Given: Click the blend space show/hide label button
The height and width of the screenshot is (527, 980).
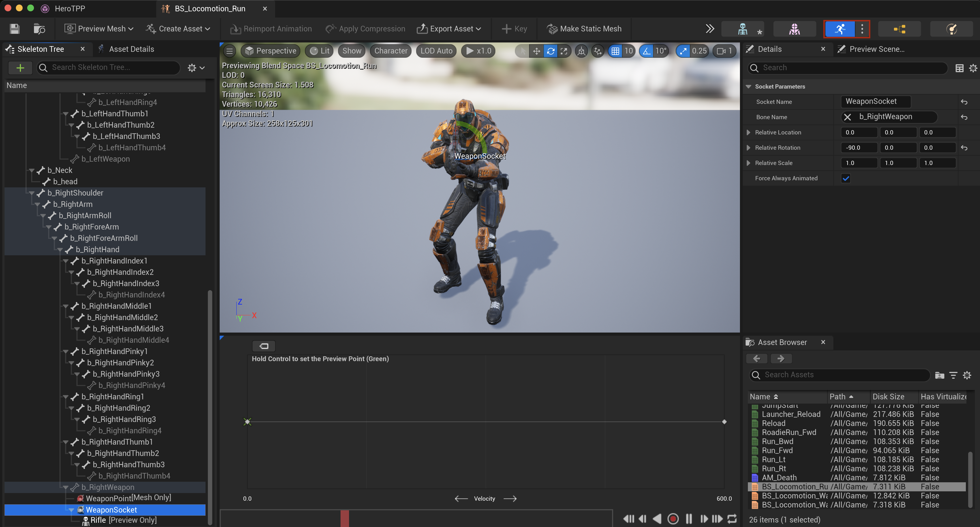Looking at the screenshot, I should click(264, 346).
